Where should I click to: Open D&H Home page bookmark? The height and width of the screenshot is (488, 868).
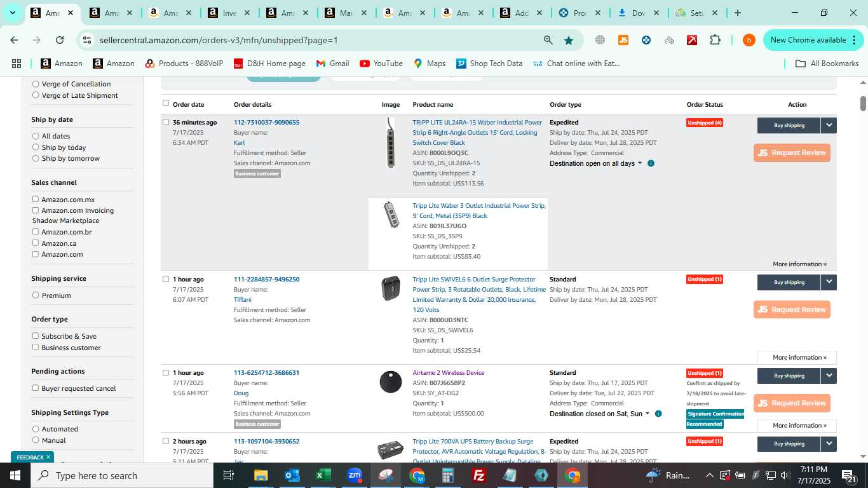click(269, 64)
